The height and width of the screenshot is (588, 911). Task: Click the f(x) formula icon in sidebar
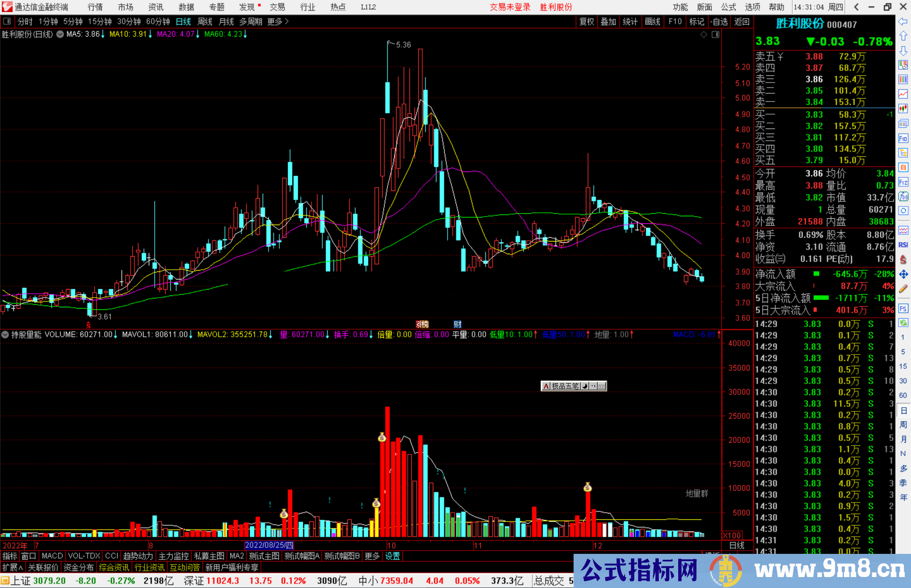coord(903,197)
